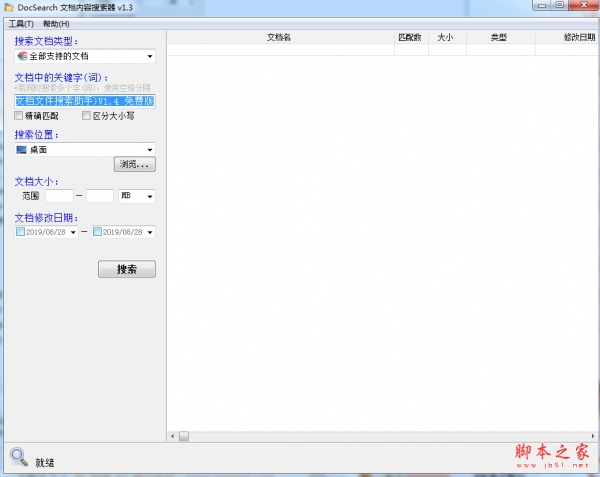Enable the 精确匹配 checkbox
Screen dimensions: 600x477
18,115
